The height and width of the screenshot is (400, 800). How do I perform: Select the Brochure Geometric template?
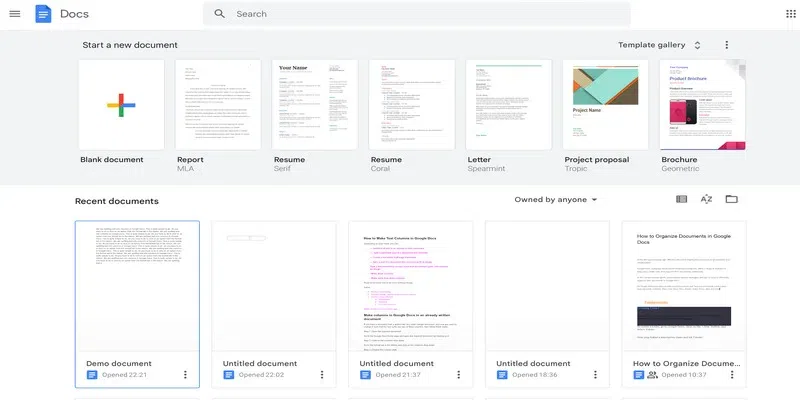click(703, 105)
